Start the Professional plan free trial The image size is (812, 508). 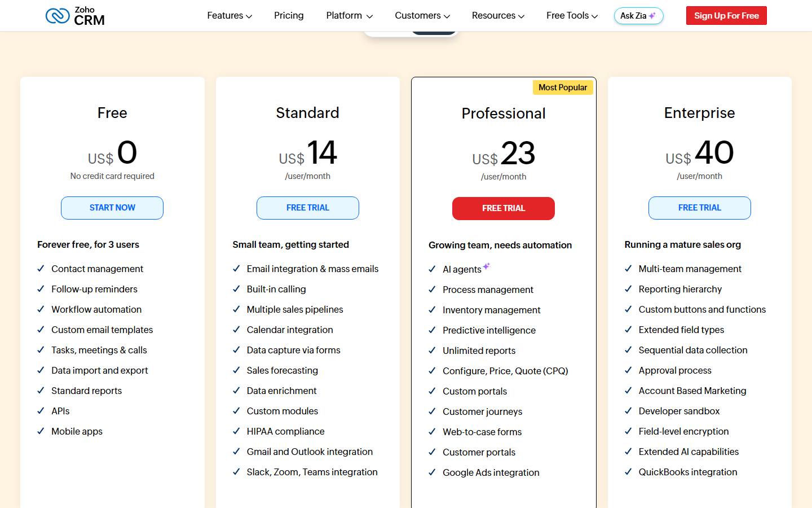point(504,208)
